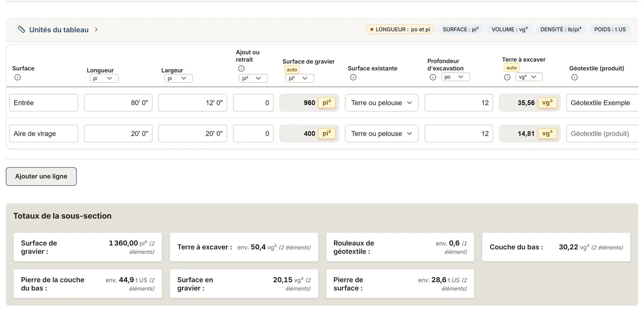Open Surface de gravier unit dropdown
Viewport: 644px width, 311px height.
(x=299, y=78)
